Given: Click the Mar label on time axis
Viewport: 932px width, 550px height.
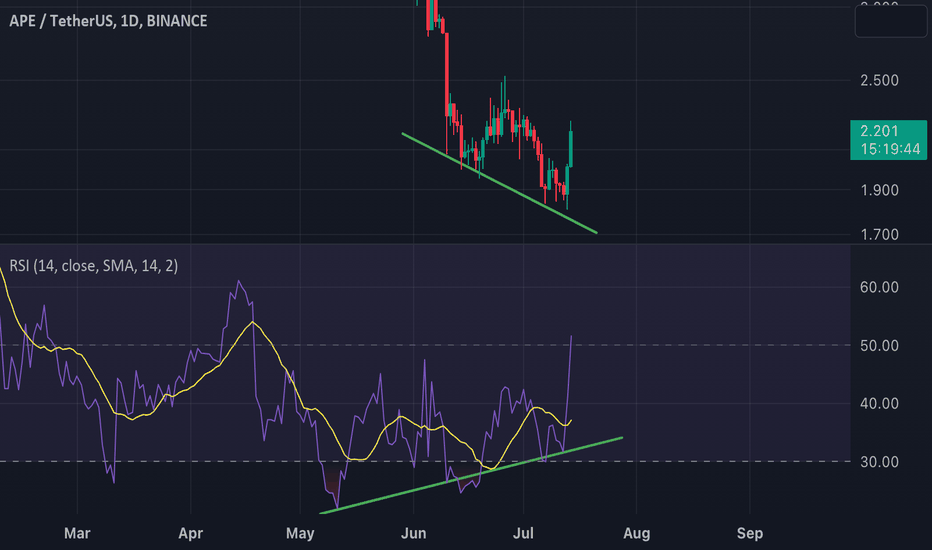Looking at the screenshot, I should (x=77, y=533).
